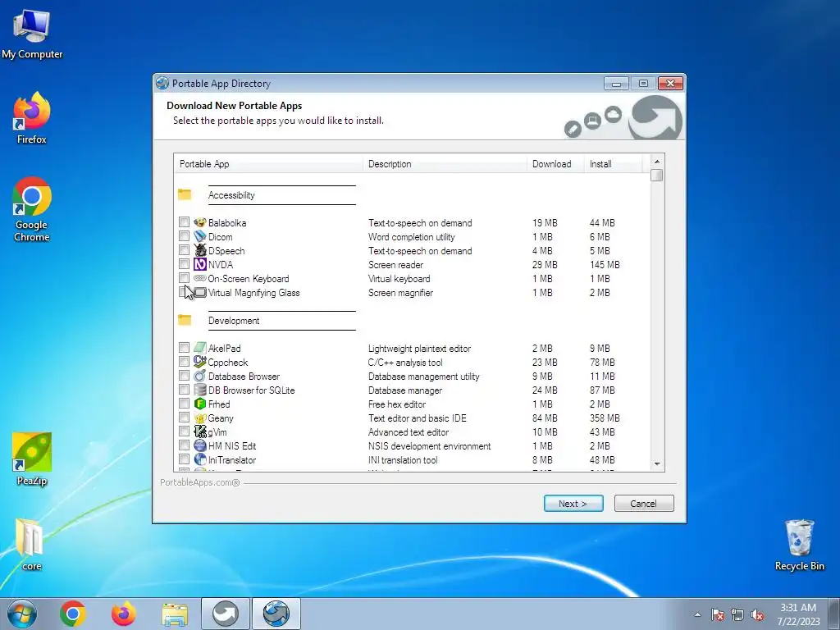Click the IniTranslator app icon
This screenshot has height=630, width=840.
[200, 459]
